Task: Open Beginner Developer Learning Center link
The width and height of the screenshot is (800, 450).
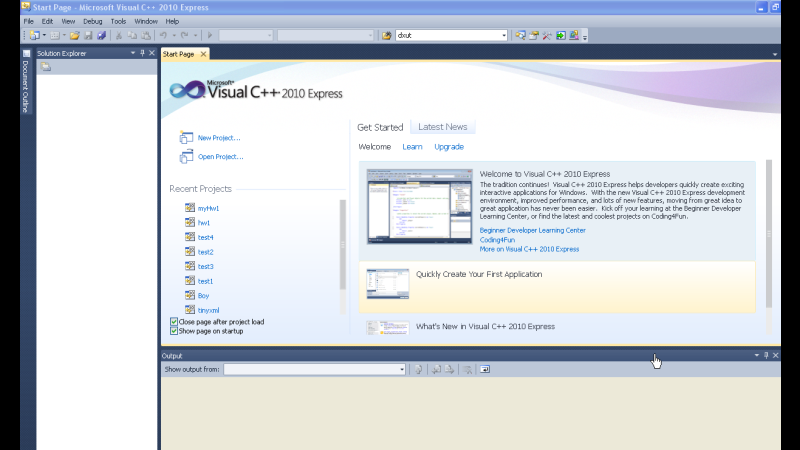Action: pos(532,231)
